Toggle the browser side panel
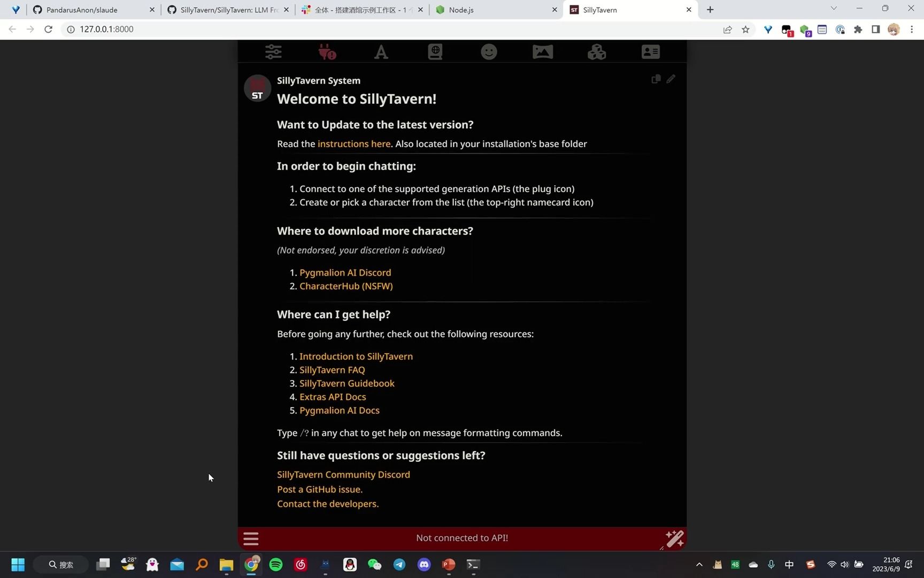The height and width of the screenshot is (578, 924). point(875,30)
